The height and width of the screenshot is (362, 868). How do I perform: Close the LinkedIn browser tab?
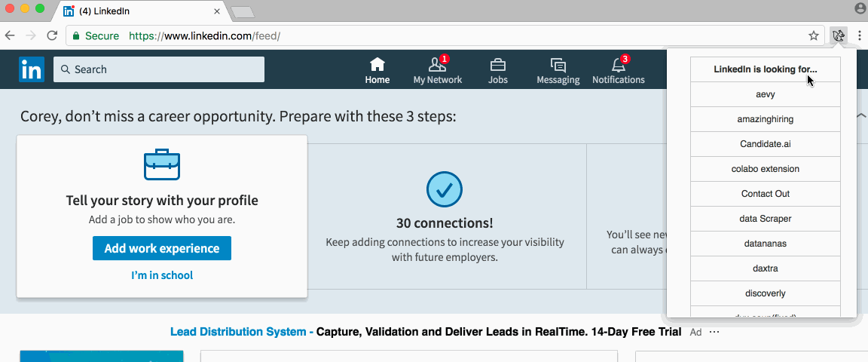216,11
